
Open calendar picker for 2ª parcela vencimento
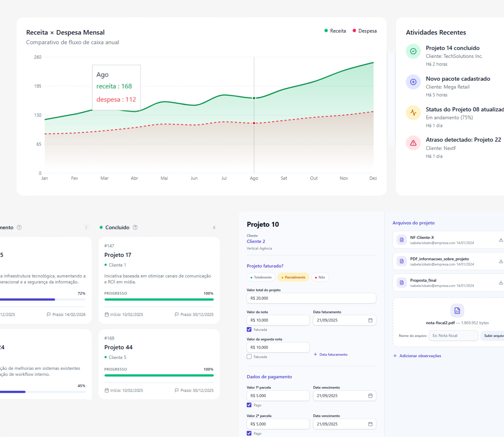[370, 424]
